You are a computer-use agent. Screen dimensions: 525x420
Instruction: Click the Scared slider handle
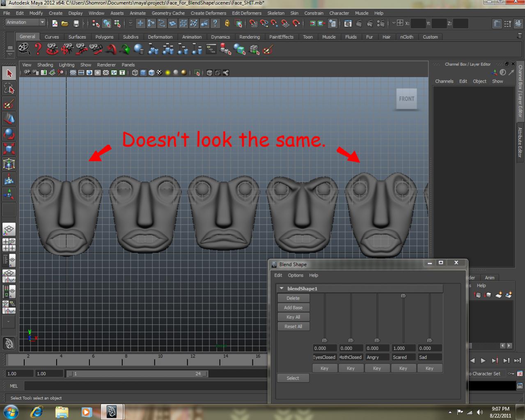pyautogui.click(x=403, y=296)
